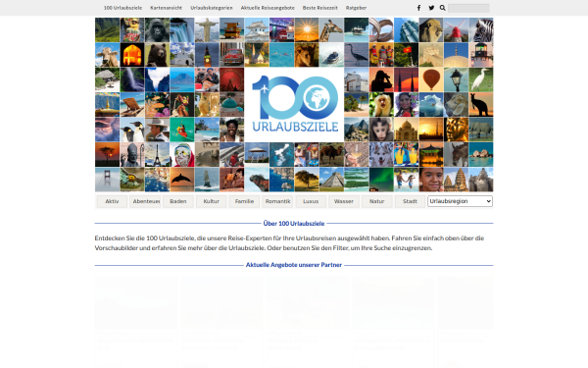Open the Ratgeber menu item

click(x=356, y=8)
